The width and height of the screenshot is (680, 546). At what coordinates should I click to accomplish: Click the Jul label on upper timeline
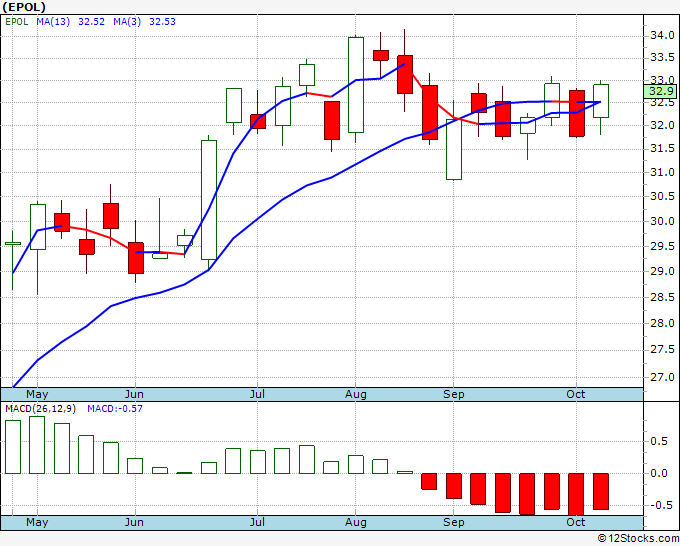[x=257, y=395]
